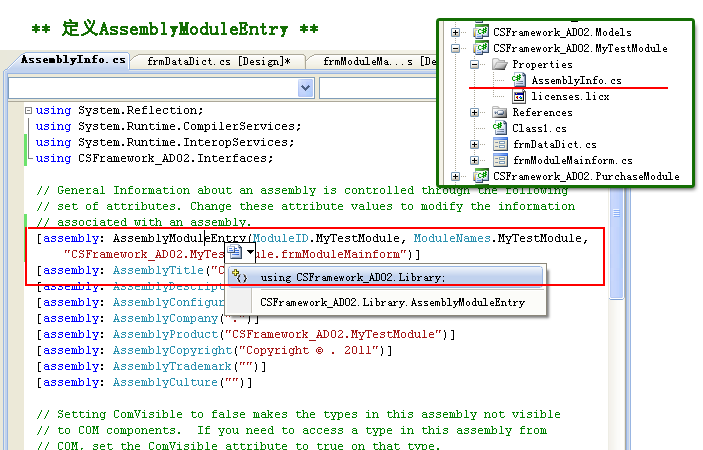Viewport: 703px width, 450px height.
Task: Choose CSFramework_ADO2.Library.AssemblyModuleEntry option
Action: (x=392, y=301)
